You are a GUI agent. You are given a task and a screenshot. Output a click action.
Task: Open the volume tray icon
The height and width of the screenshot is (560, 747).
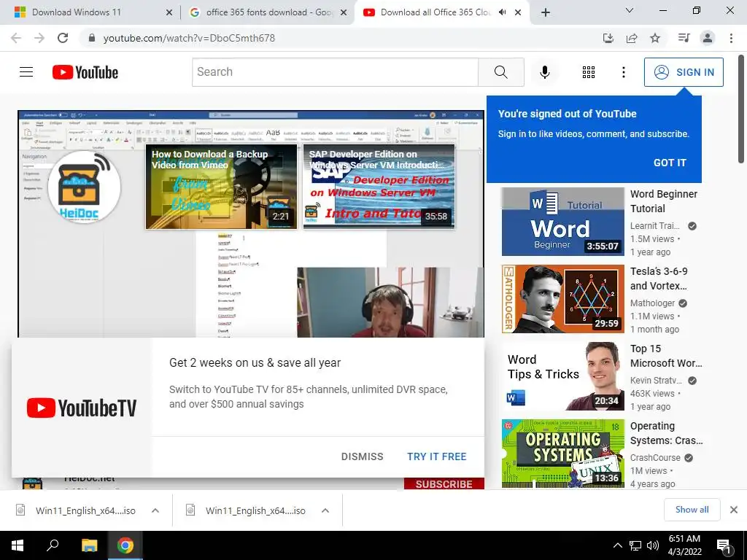pos(653,545)
